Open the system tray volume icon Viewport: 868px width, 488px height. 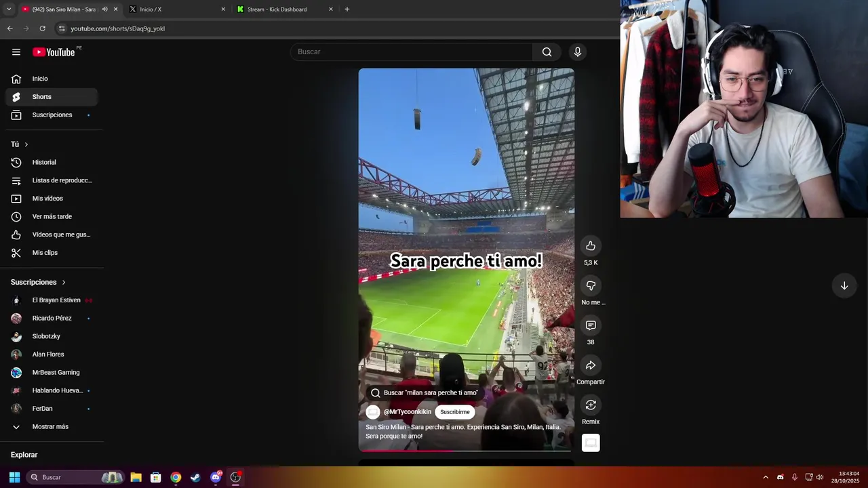click(820, 477)
